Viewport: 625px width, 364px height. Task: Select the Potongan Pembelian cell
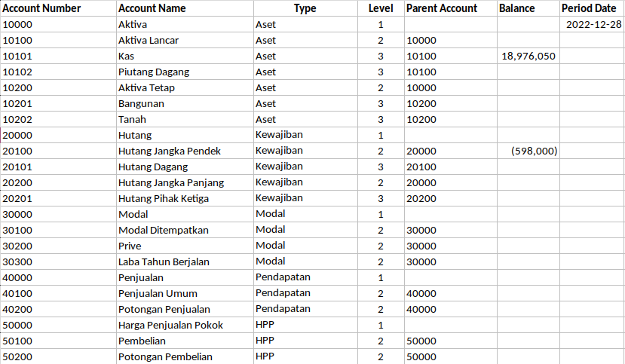[185, 356]
